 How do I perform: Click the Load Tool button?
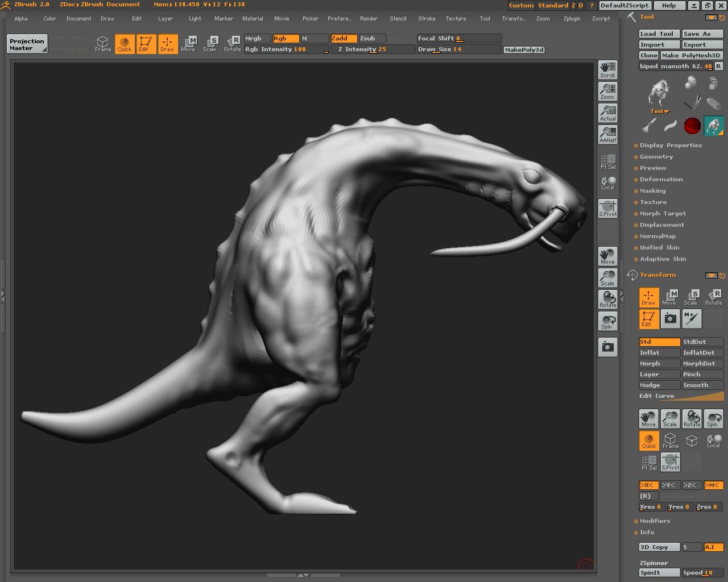(x=659, y=34)
